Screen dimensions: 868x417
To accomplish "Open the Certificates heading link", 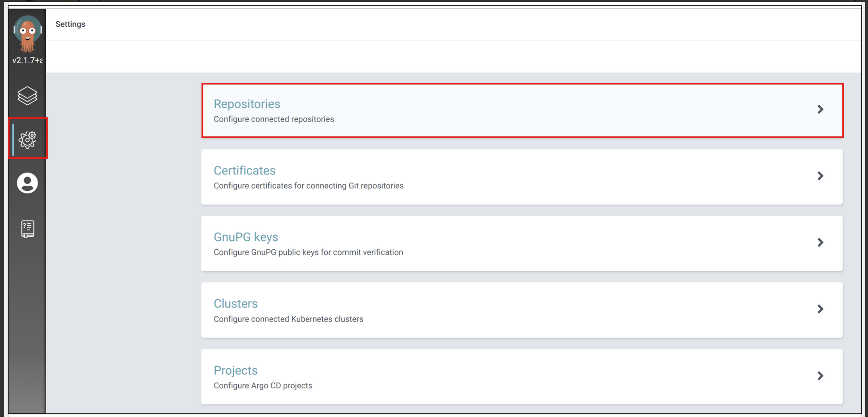I will point(244,170).
